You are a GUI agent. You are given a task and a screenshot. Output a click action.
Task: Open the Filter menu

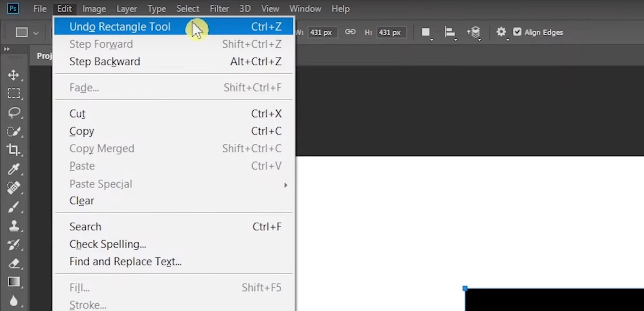coord(219,8)
